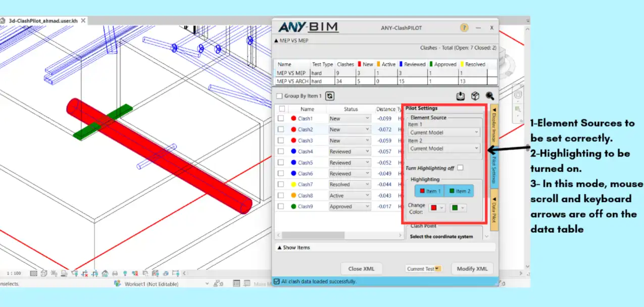This screenshot has width=644, height=307.
Task: Click the Modify XML button
Action: click(x=472, y=269)
